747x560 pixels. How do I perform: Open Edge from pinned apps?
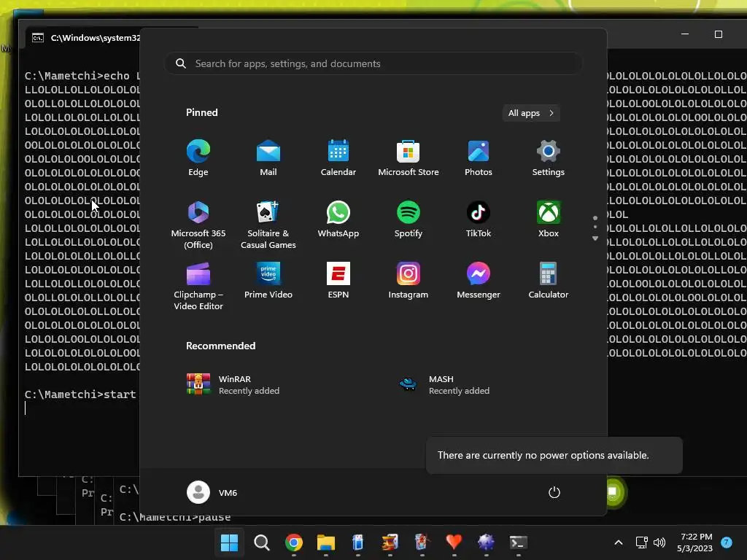pos(198,158)
